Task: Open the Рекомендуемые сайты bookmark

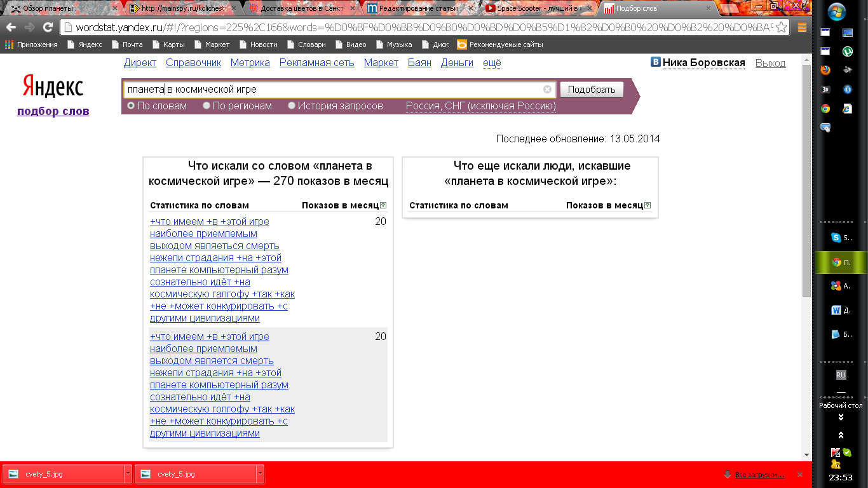Action: point(500,44)
